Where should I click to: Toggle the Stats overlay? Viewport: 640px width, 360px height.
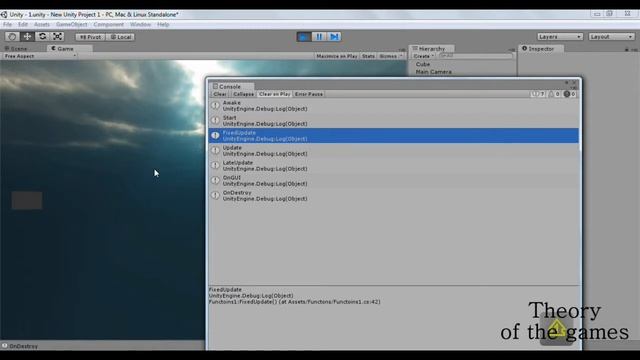[368, 56]
